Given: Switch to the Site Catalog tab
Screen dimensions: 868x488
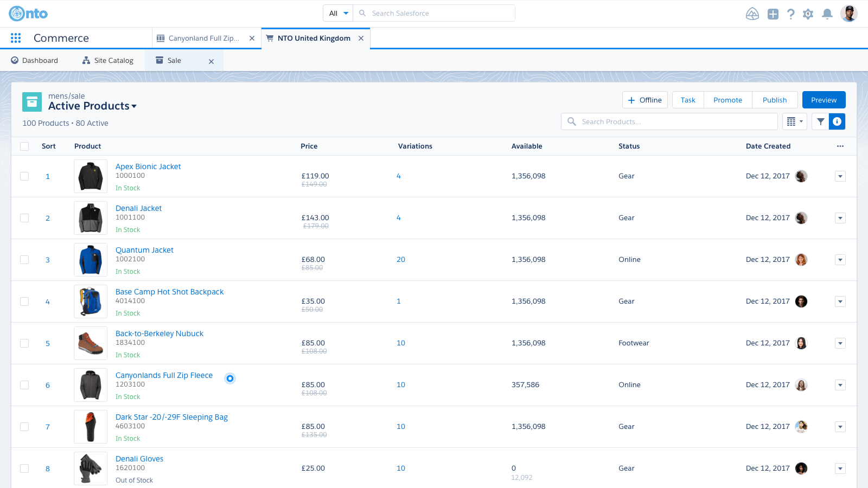Looking at the screenshot, I should click(108, 61).
